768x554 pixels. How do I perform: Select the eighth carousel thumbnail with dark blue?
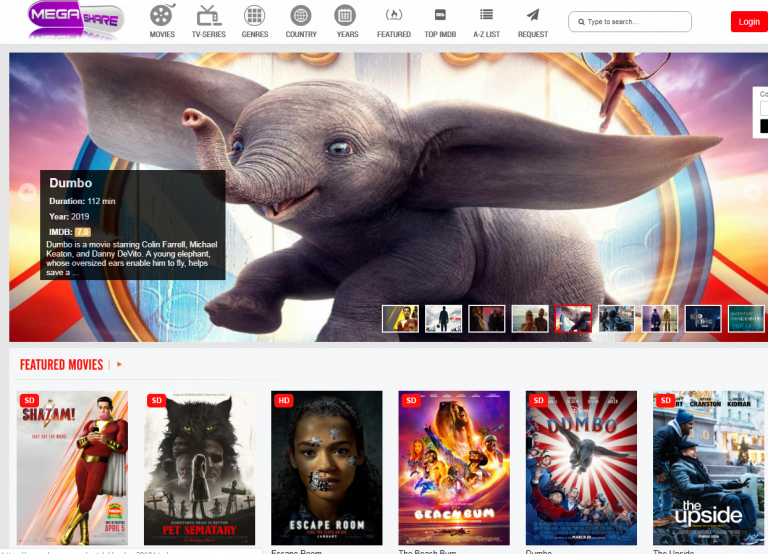tap(703, 318)
